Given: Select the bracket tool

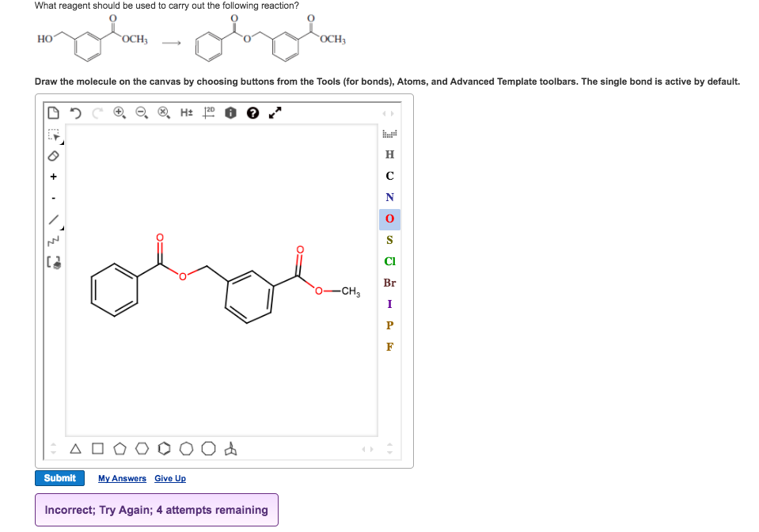Looking at the screenshot, I should (53, 262).
